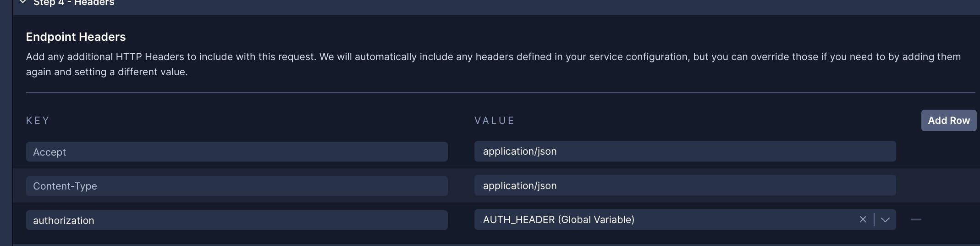Clear the AUTH_HEADER value with X icon

coord(863,219)
